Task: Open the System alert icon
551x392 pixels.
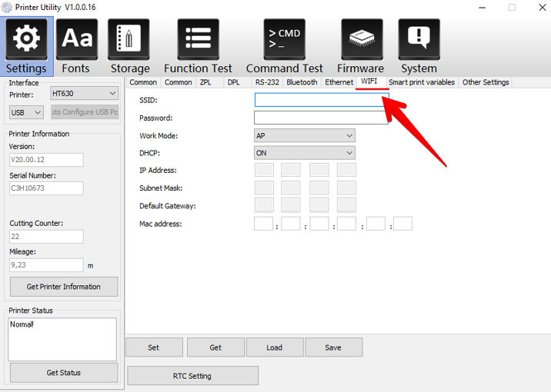Action: 419,40
